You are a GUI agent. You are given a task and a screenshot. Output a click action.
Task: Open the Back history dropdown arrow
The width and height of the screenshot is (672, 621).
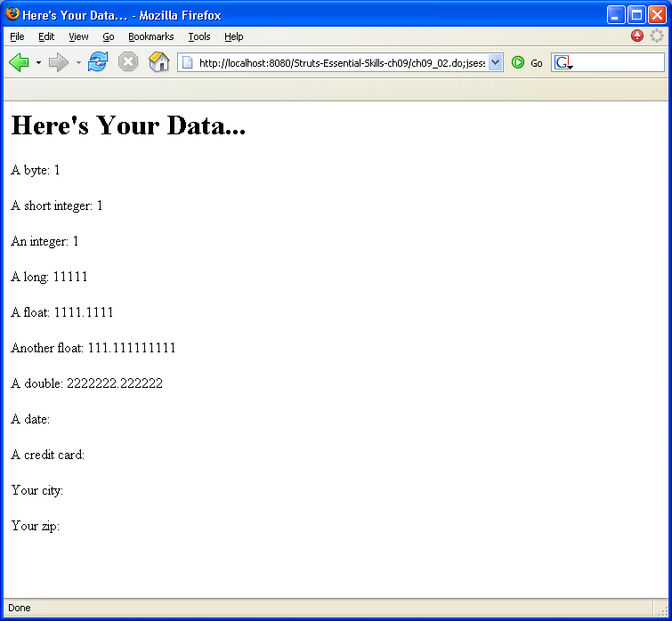[38, 63]
